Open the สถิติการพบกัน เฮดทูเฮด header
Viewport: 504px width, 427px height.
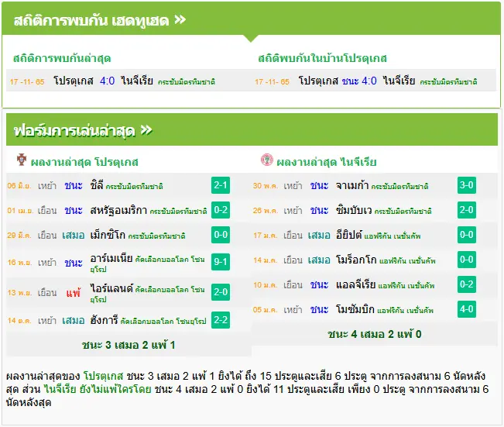pyautogui.click(x=251, y=19)
